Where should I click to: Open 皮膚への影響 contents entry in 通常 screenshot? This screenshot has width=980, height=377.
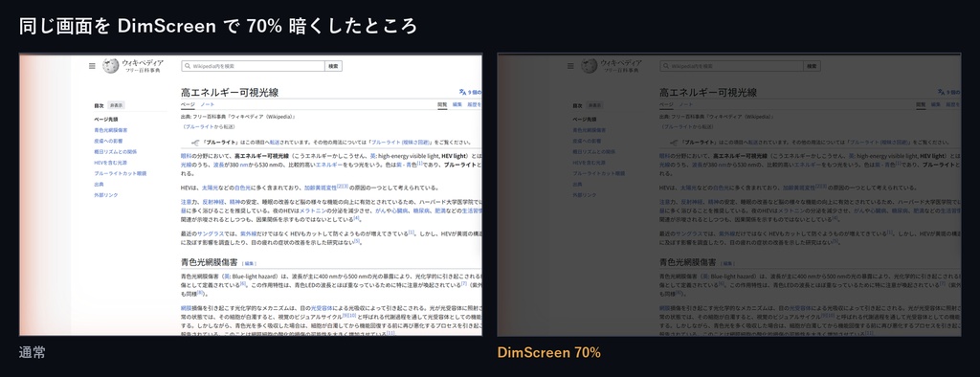(x=109, y=141)
